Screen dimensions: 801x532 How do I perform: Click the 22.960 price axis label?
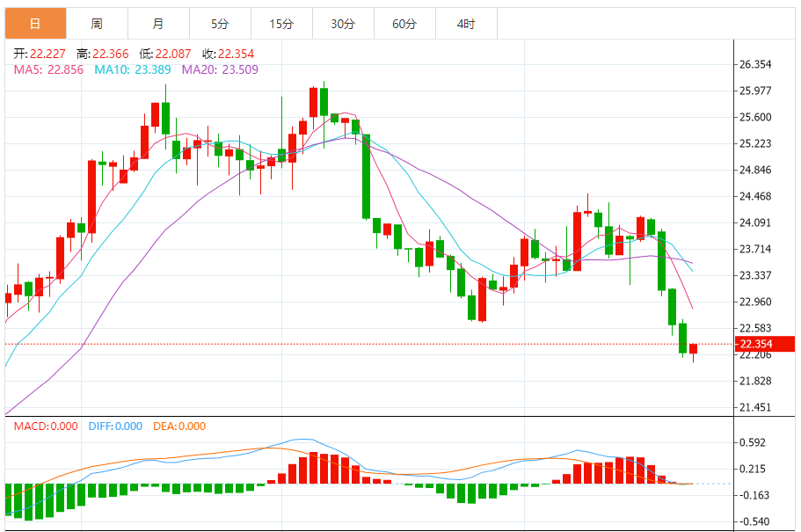tap(755, 302)
